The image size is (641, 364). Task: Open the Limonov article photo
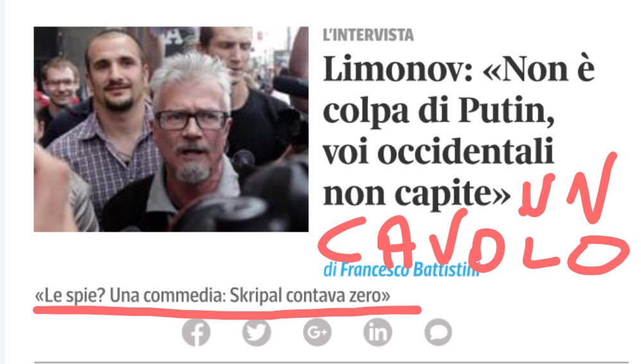pos(171,129)
